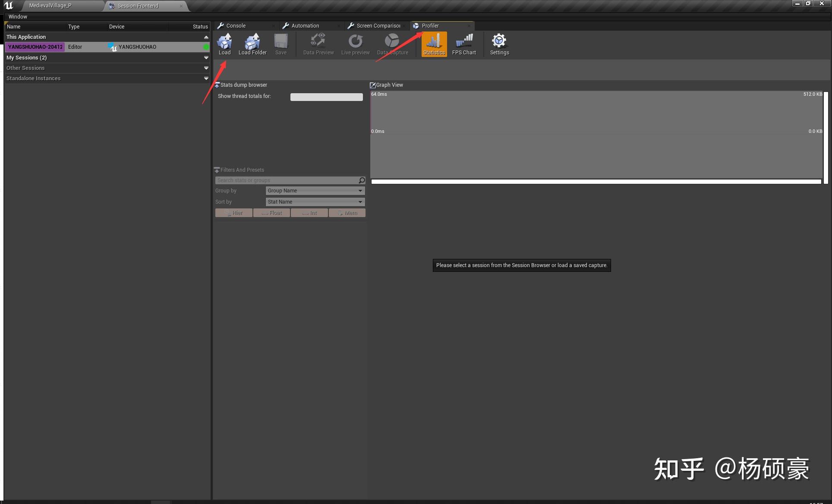Switch to the Console tab

236,26
